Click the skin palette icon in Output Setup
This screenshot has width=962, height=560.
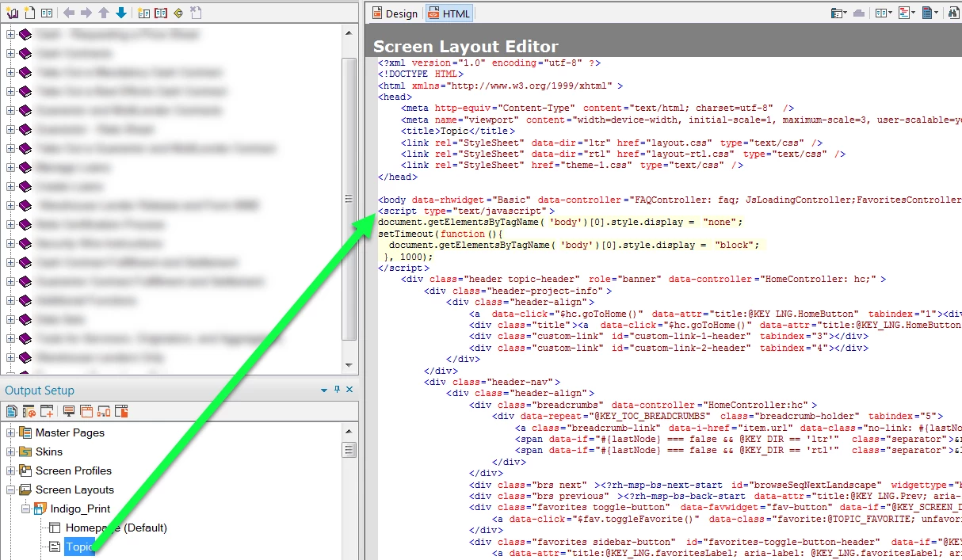(x=29, y=411)
